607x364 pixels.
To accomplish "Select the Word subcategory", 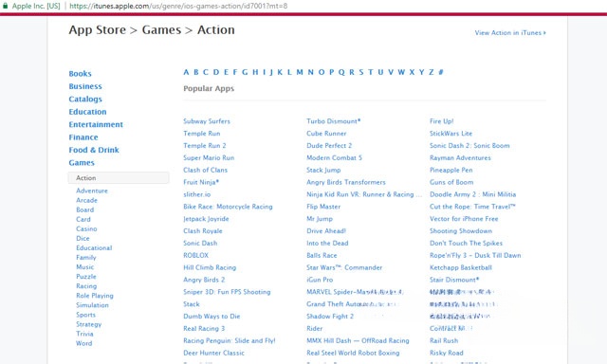I will [84, 343].
